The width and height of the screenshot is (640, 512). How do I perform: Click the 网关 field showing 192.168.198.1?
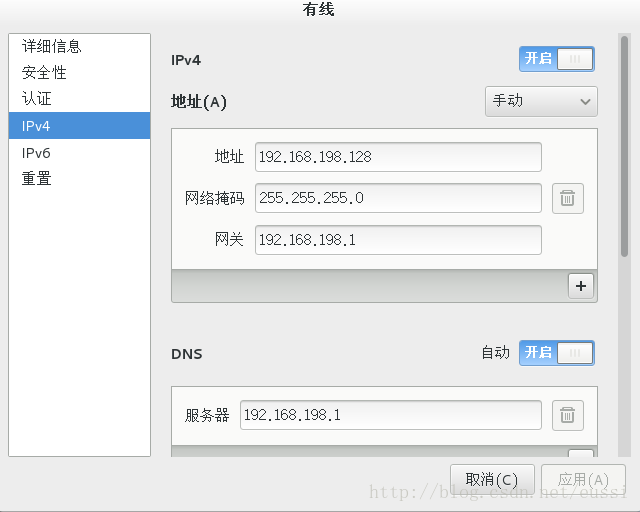coord(398,240)
